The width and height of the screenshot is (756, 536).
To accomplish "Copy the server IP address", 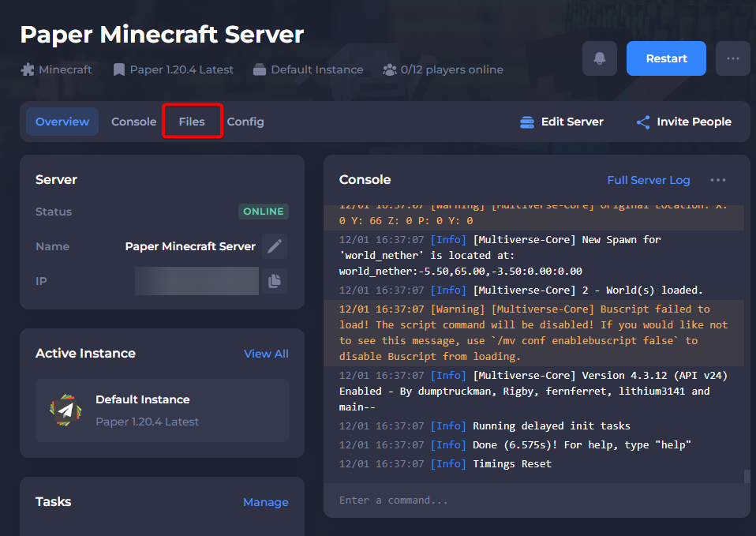I will [274, 281].
